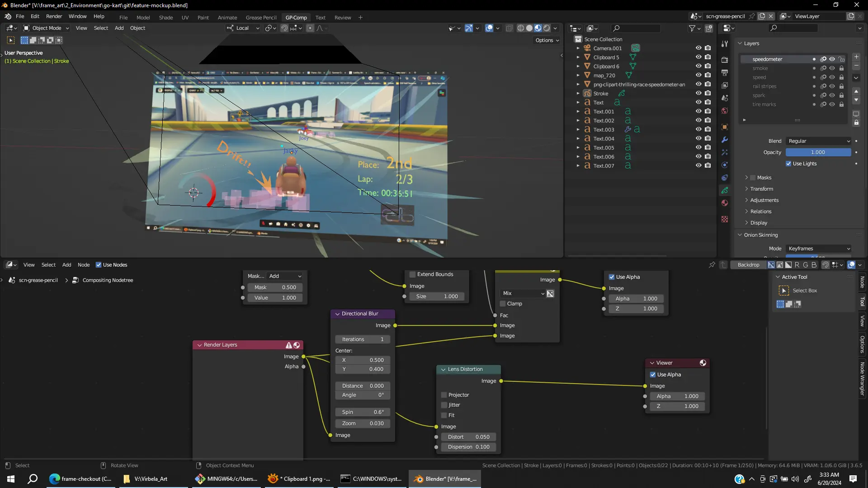The height and width of the screenshot is (488, 868).
Task: Switch to the Grease Pencil workspace tab
Action: [x=261, y=18]
